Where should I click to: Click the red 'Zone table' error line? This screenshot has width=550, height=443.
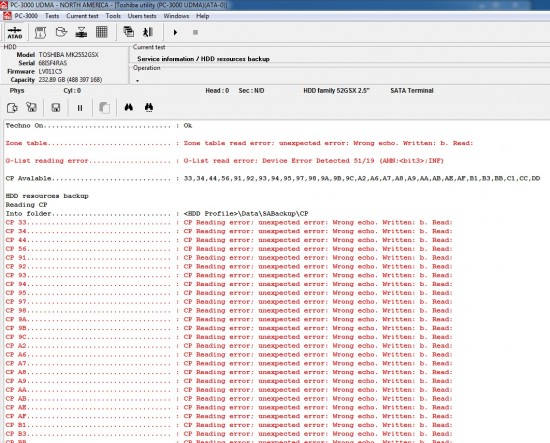click(x=239, y=143)
